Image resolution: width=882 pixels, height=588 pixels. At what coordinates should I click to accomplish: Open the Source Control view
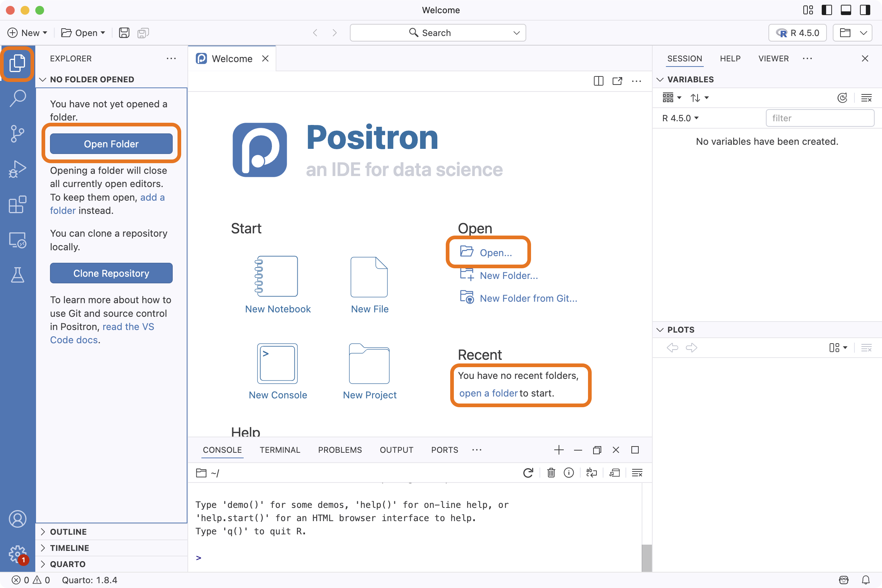(17, 134)
